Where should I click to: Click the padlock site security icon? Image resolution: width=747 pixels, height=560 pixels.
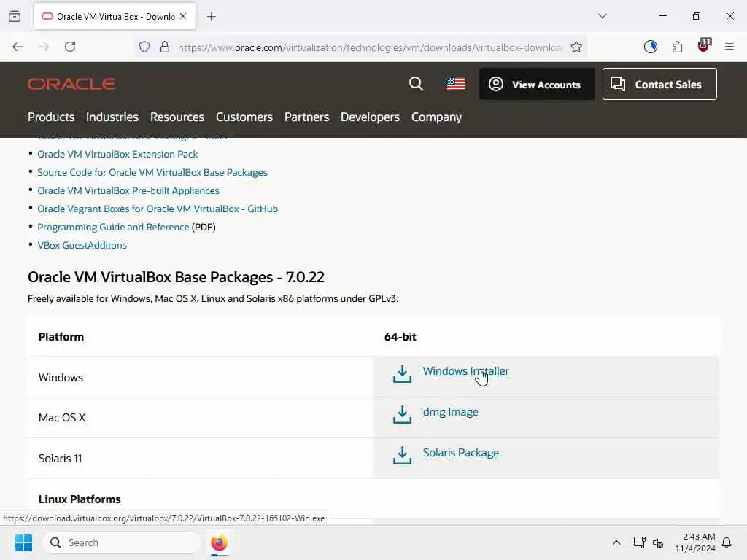pos(165,47)
